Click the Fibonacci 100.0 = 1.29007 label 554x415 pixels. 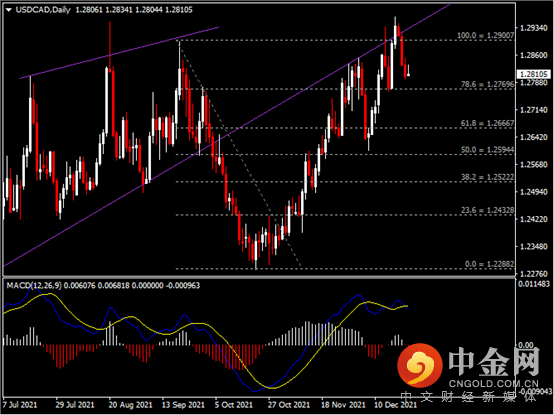[x=486, y=35]
